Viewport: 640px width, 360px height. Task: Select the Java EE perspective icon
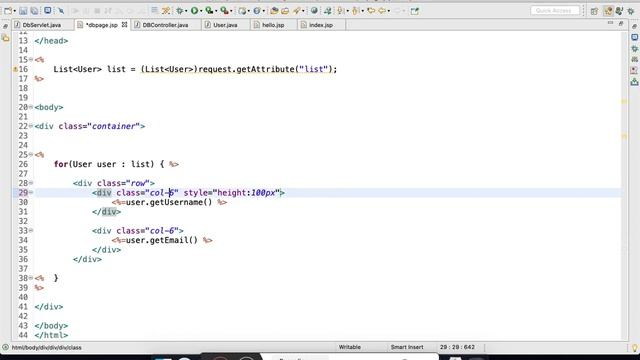click(608, 11)
